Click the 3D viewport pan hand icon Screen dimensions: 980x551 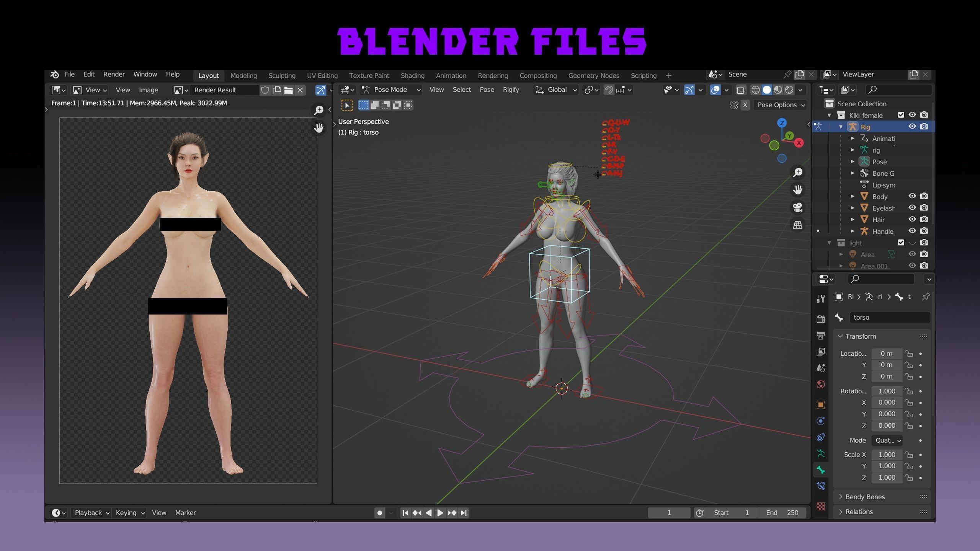[798, 190]
